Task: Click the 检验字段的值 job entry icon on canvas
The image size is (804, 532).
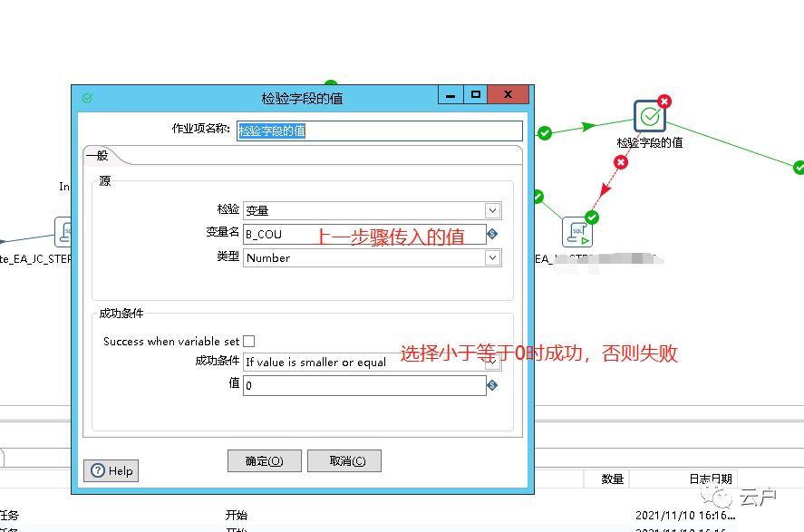Action: tap(650, 116)
